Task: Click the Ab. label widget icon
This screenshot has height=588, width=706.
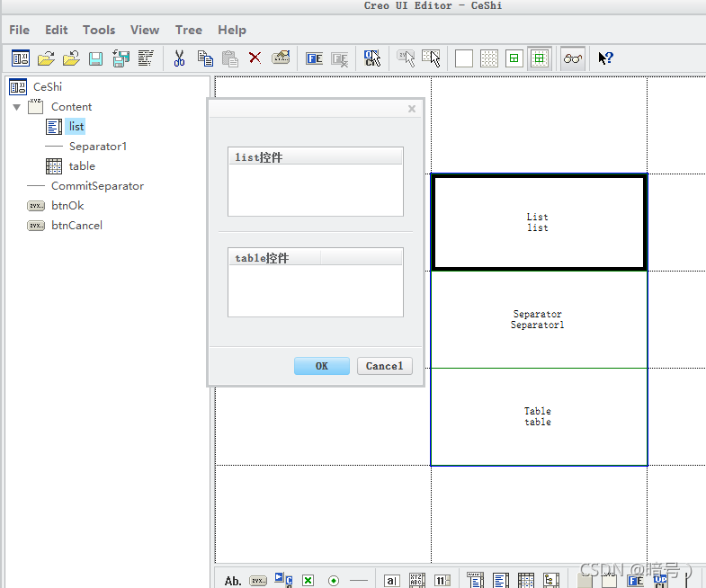Action: click(233, 581)
